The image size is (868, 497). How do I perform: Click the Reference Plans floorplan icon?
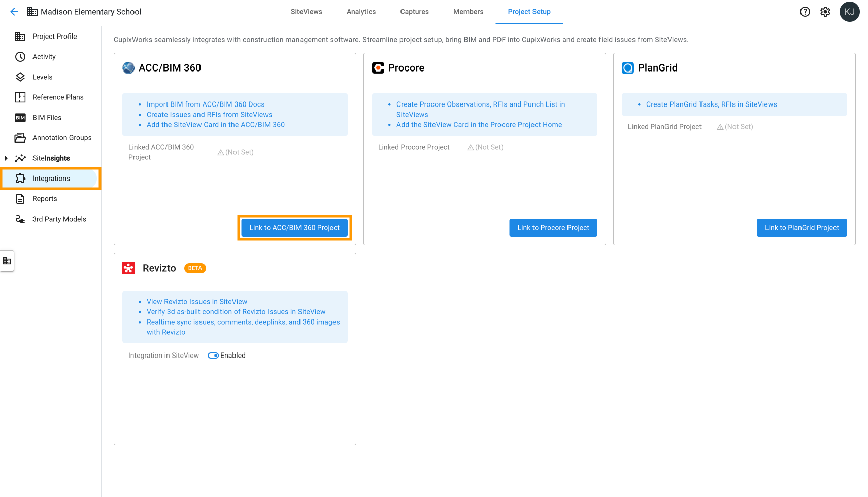[x=20, y=97]
